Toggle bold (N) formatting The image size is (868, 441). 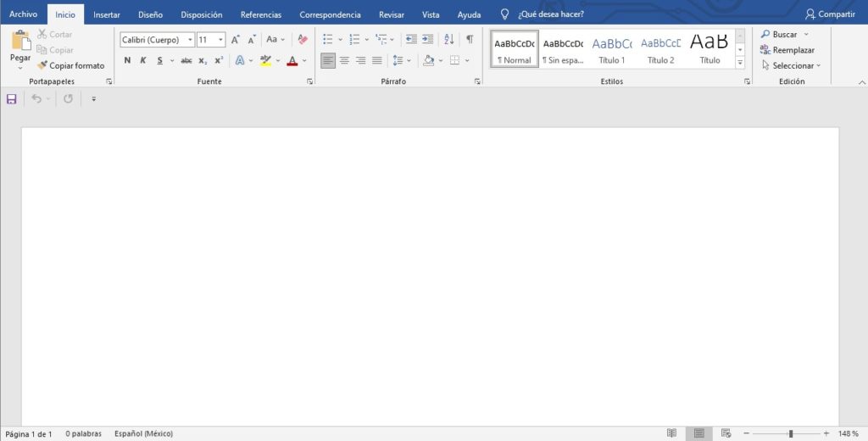pos(127,60)
